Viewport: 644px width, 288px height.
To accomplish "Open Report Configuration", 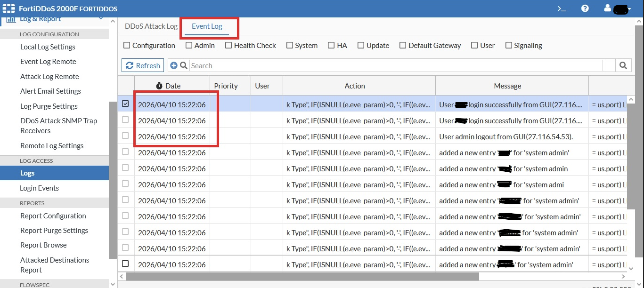I will [x=53, y=216].
